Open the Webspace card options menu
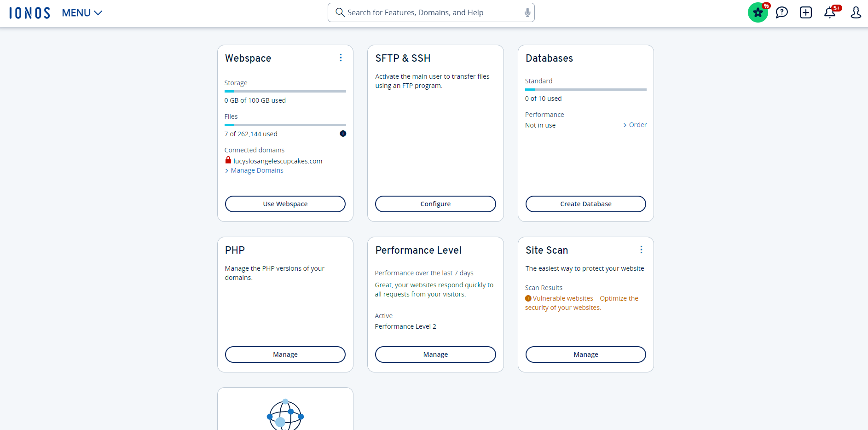The height and width of the screenshot is (430, 868). point(341,58)
